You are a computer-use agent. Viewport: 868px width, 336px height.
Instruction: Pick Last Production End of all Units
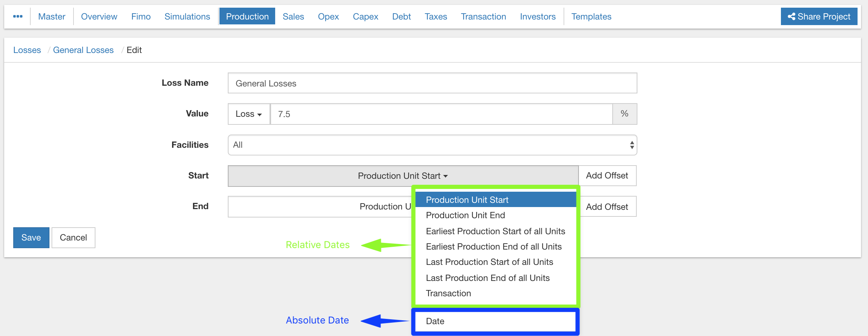[488, 278]
